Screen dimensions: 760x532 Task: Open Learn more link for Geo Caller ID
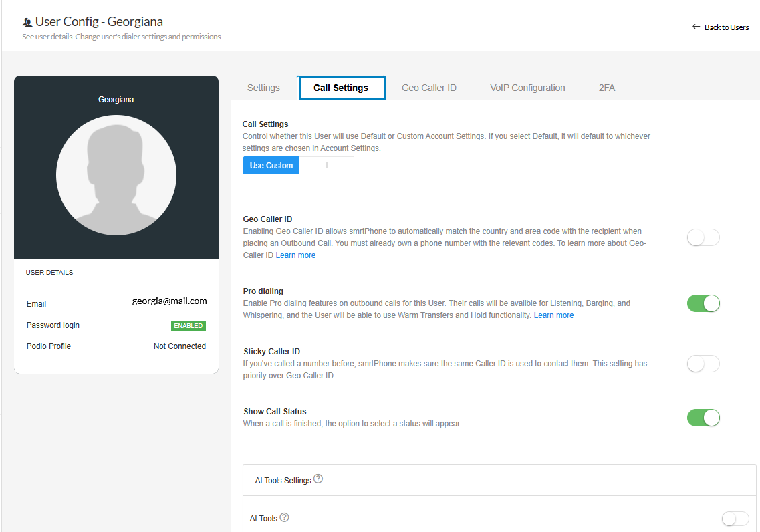(x=295, y=255)
